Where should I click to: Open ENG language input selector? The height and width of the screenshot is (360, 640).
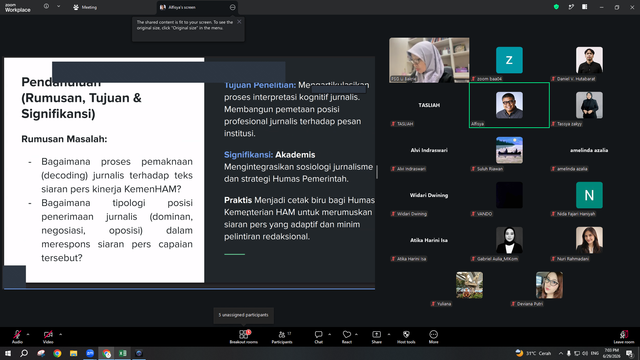tap(595, 353)
